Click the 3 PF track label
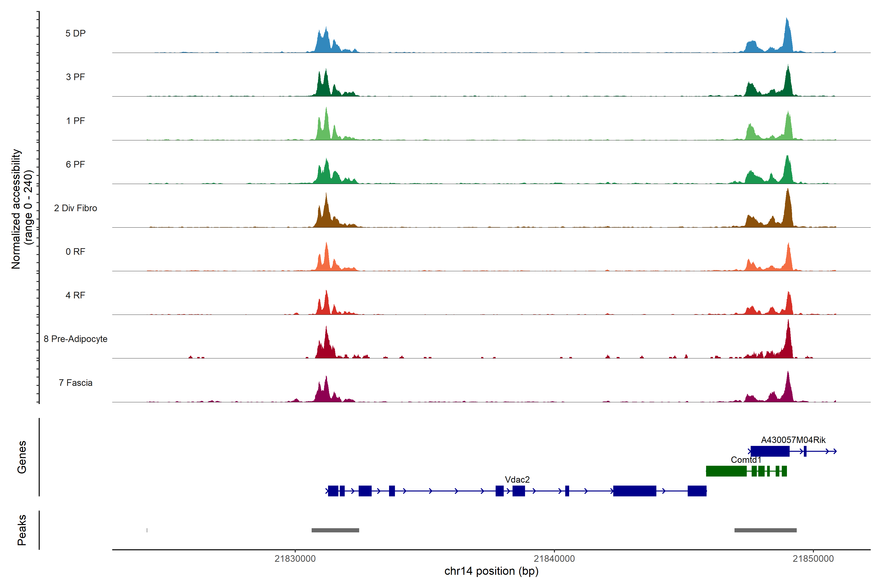The height and width of the screenshot is (588, 882). point(75,77)
